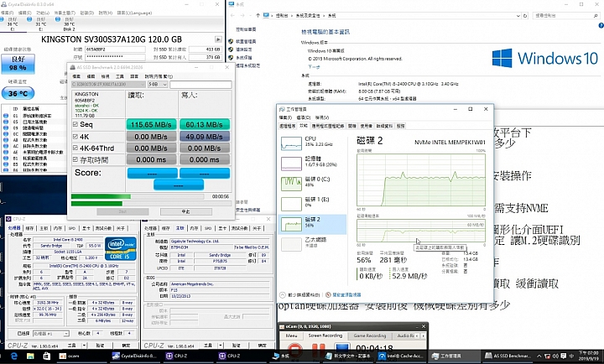Open the KINGSTON drive dropdown in AS SSD

point(108,84)
